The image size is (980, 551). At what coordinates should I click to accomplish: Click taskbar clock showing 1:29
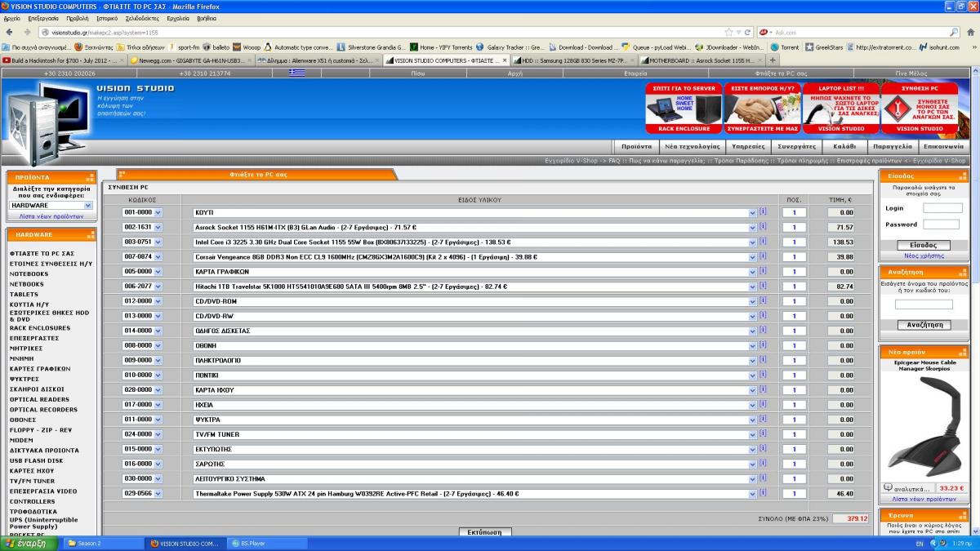tap(962, 544)
